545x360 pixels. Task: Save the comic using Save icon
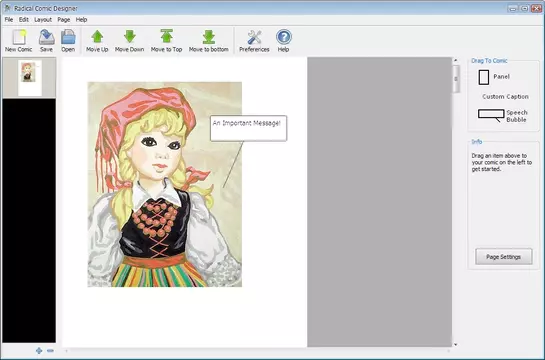46,37
